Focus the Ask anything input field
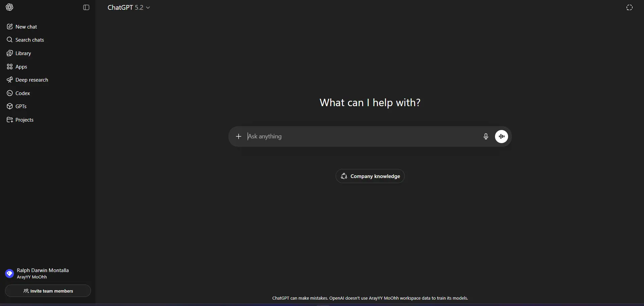Screen dimensions: 644x306 (x=362, y=136)
